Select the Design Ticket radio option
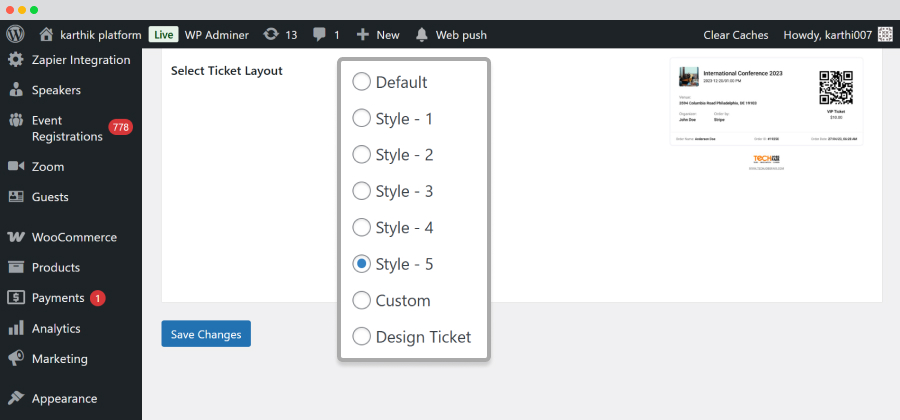Screen dimensions: 900x420 coord(361,336)
